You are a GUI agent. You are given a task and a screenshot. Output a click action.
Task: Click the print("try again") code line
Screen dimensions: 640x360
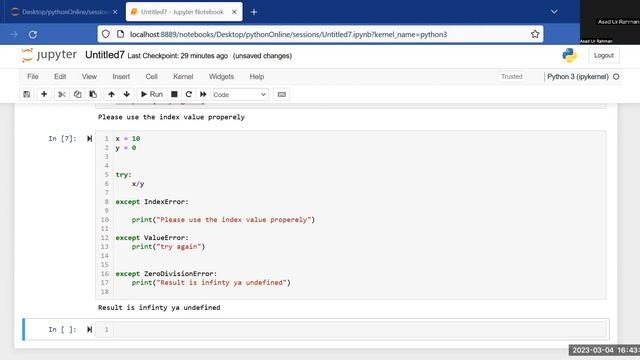click(168, 247)
